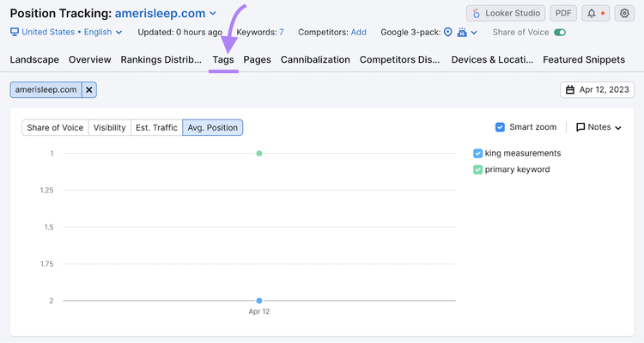Go to Cannibalization tab
644x343 pixels.
coord(315,59)
